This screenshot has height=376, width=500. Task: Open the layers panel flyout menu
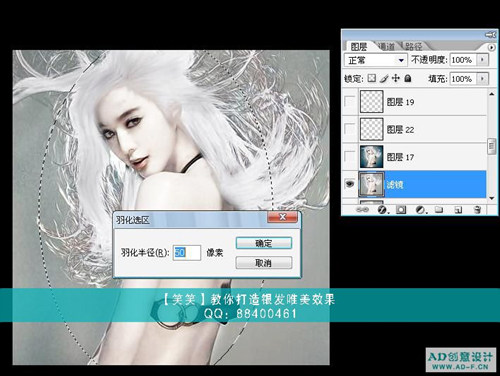click(x=492, y=47)
